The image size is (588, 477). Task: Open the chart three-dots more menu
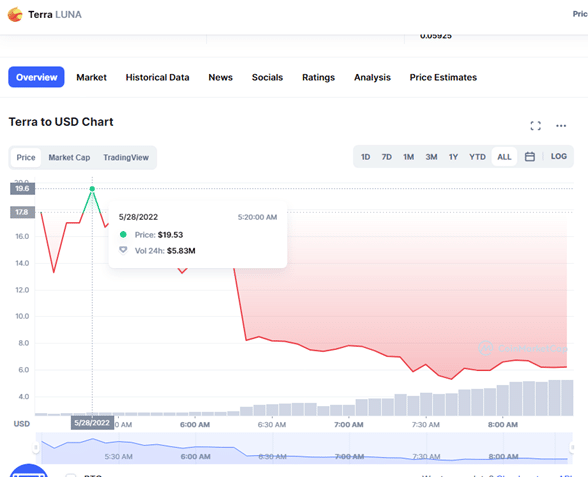coord(561,126)
